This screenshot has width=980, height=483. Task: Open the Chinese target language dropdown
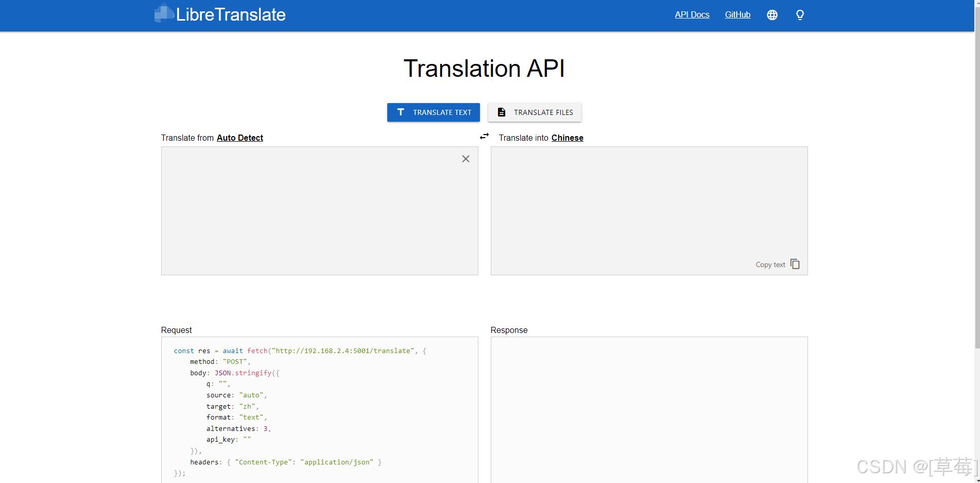tap(567, 138)
